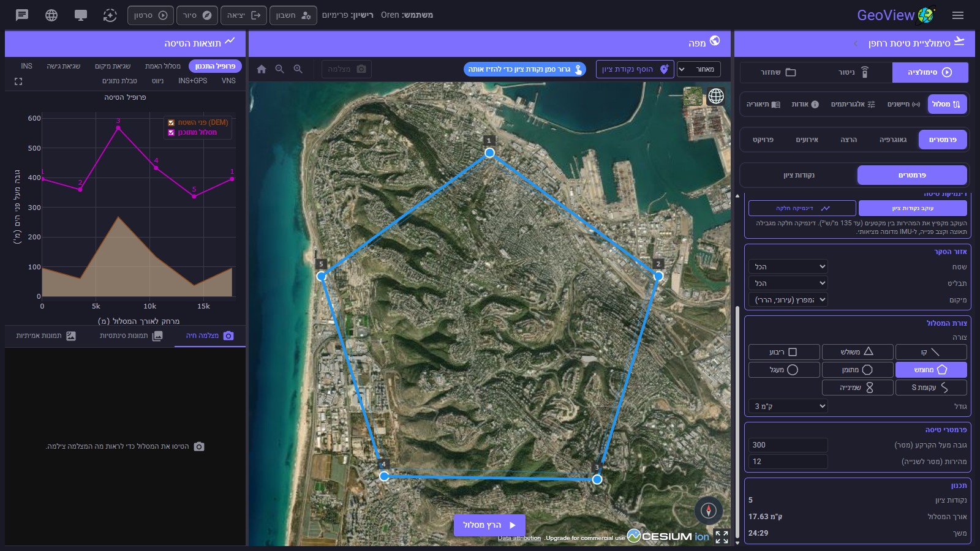Click the compass navigation icon on map
980x551 pixels.
[709, 511]
